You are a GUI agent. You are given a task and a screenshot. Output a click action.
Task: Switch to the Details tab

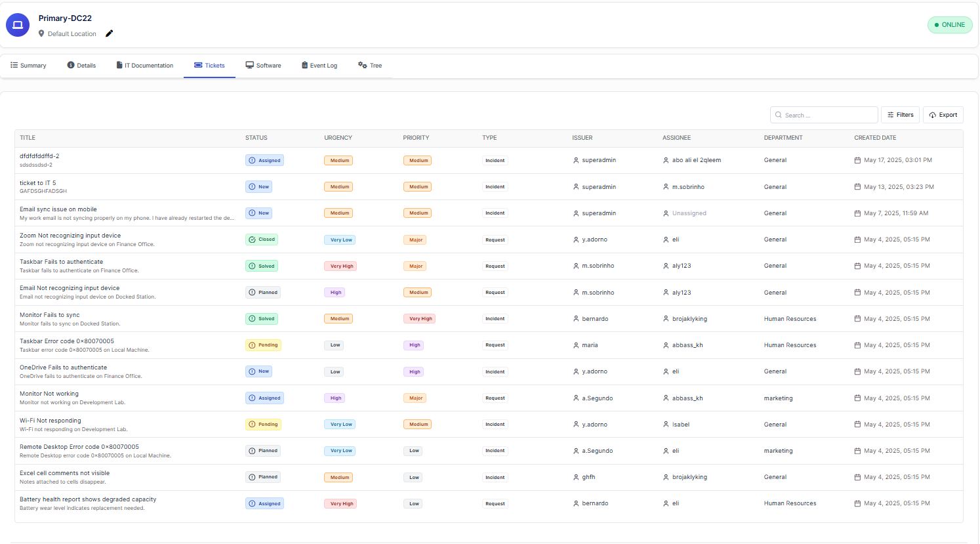point(81,66)
